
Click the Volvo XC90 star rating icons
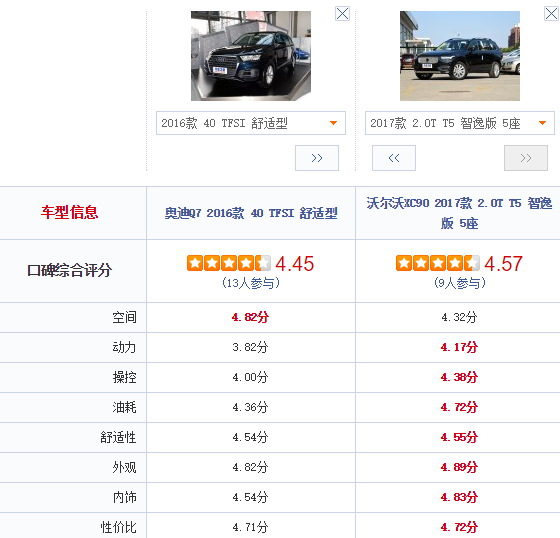[x=438, y=263]
